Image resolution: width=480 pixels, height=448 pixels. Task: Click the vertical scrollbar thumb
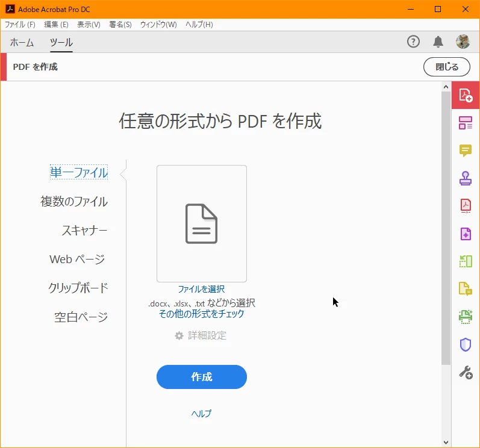click(x=446, y=228)
